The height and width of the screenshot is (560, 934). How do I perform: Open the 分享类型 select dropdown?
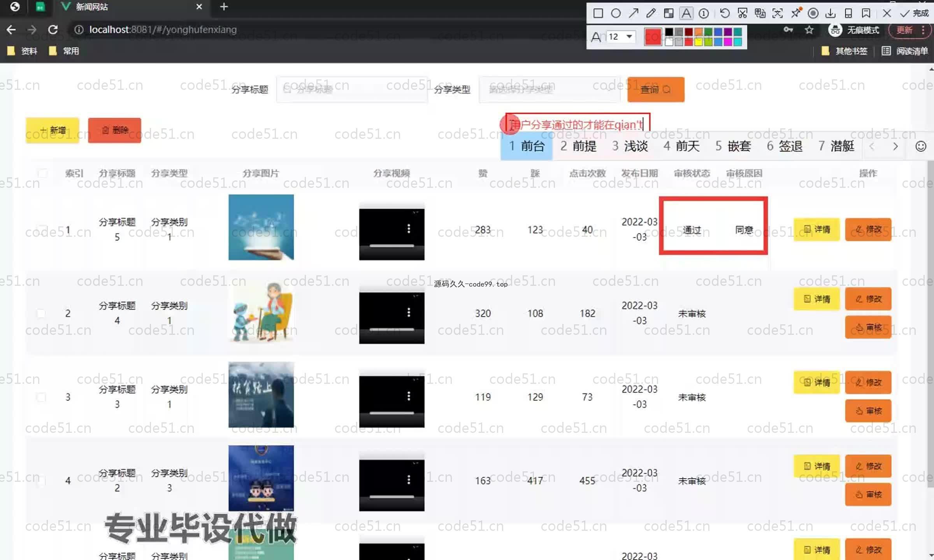pyautogui.click(x=550, y=89)
